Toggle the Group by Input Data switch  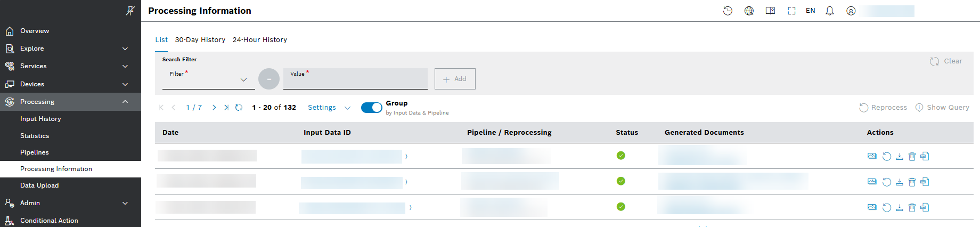pos(371,108)
